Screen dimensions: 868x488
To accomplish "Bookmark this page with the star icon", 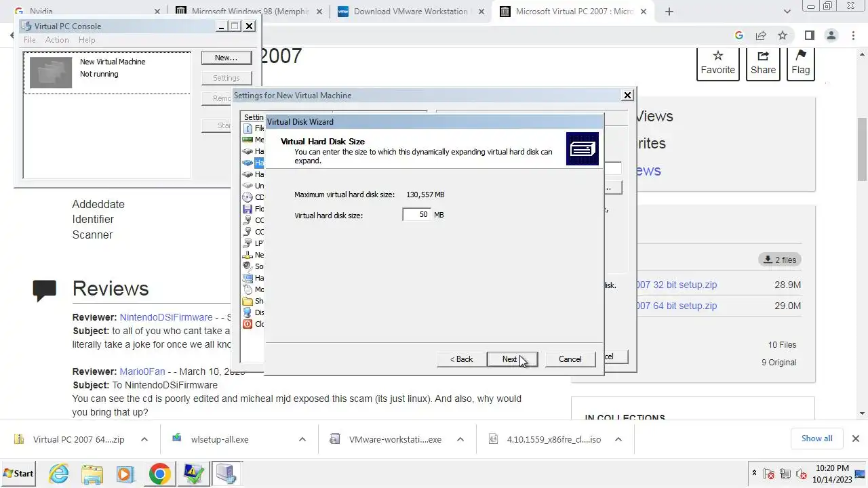I will point(783,35).
